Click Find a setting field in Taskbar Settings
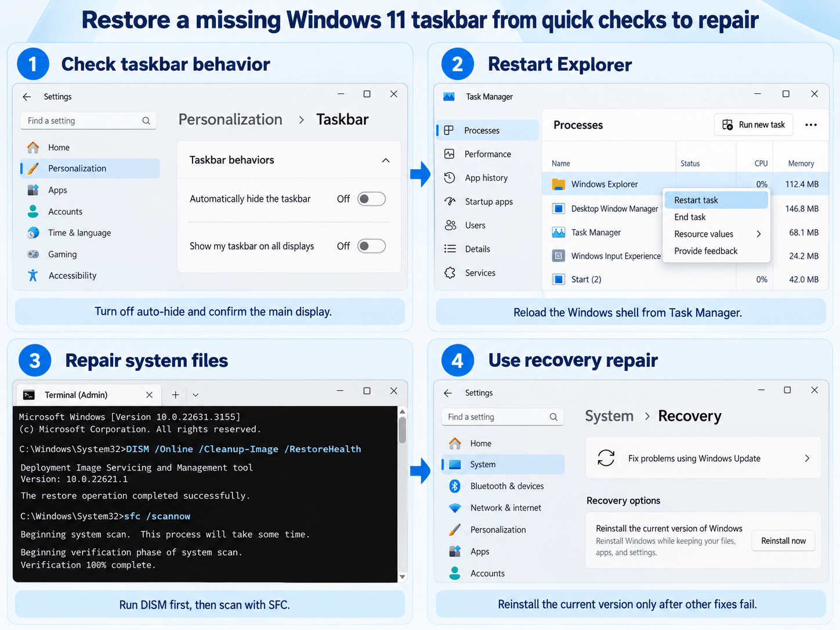 click(x=88, y=121)
